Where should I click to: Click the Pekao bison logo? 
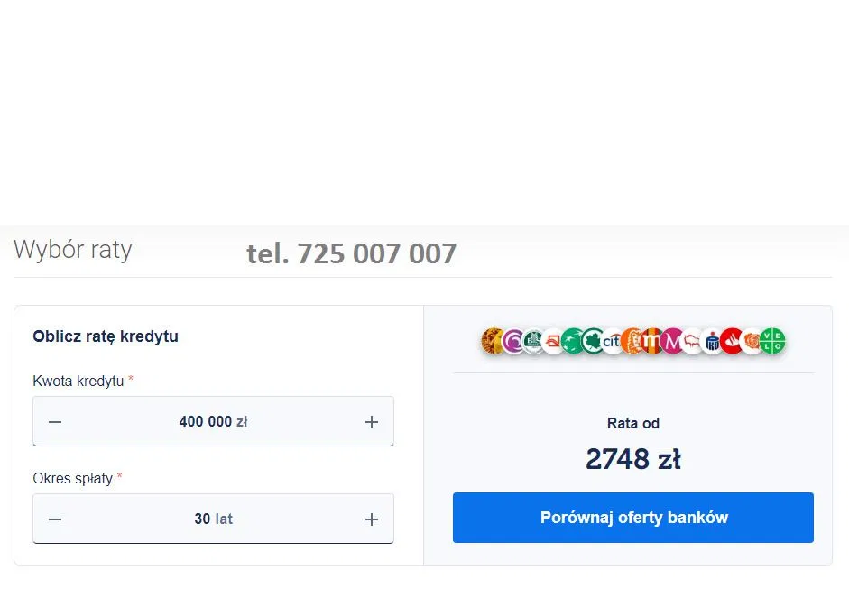692,341
